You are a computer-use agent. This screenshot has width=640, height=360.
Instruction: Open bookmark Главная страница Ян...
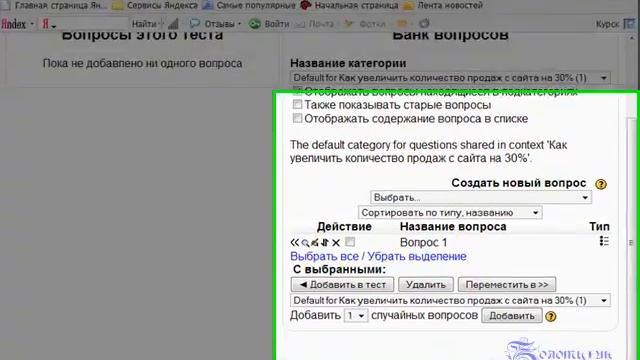(54, 5)
